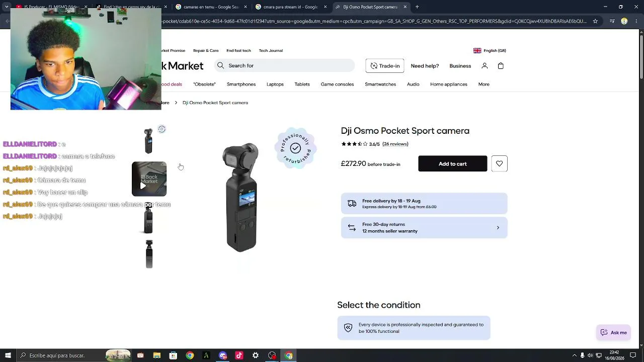Open Need help? link
The height and width of the screenshot is (362, 644).
tap(425, 66)
